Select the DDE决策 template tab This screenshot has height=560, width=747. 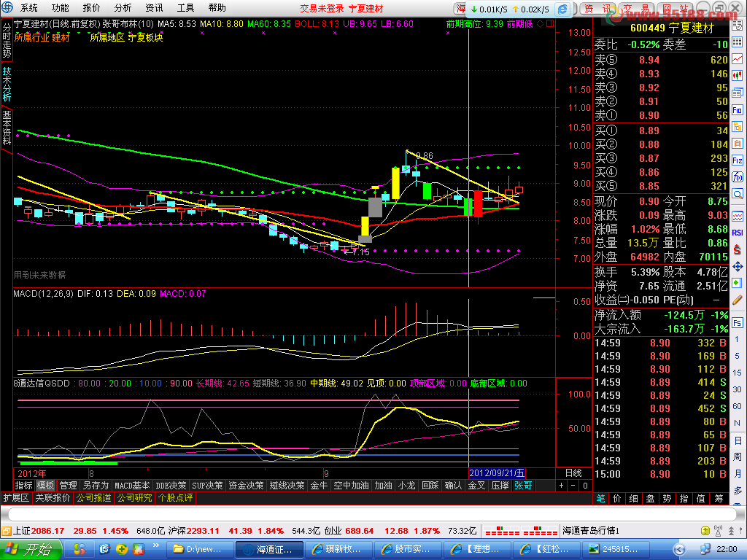[171, 485]
